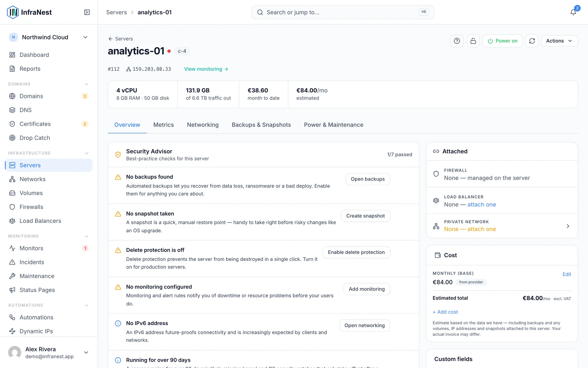Image resolution: width=588 pixels, height=368 pixels.
Task: Click the server IP address 159.203.80.33
Action: [x=152, y=69]
